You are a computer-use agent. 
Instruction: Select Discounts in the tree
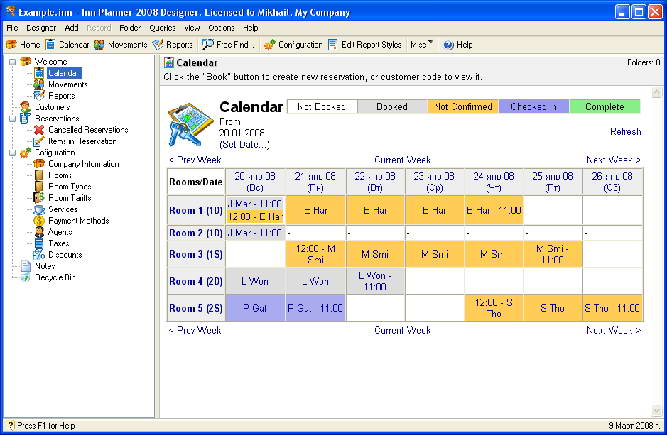(65, 255)
